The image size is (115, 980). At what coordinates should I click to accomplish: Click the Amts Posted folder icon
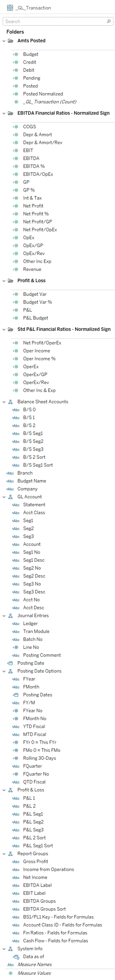[11, 41]
